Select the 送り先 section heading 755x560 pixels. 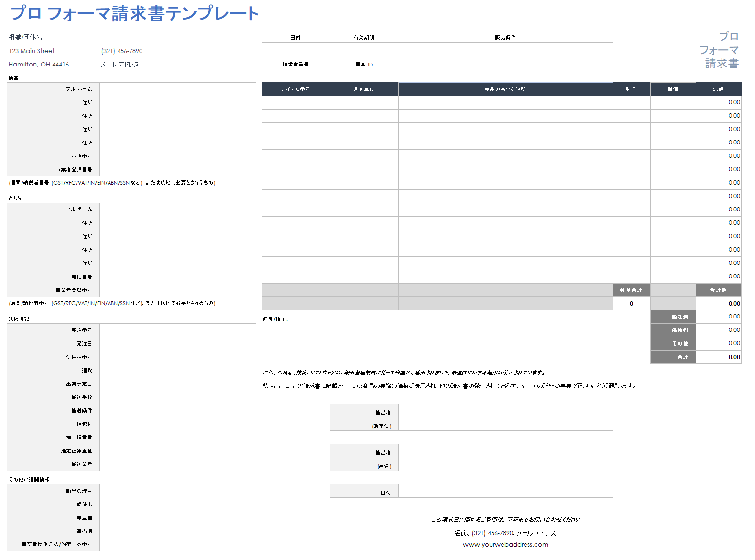[x=15, y=198]
